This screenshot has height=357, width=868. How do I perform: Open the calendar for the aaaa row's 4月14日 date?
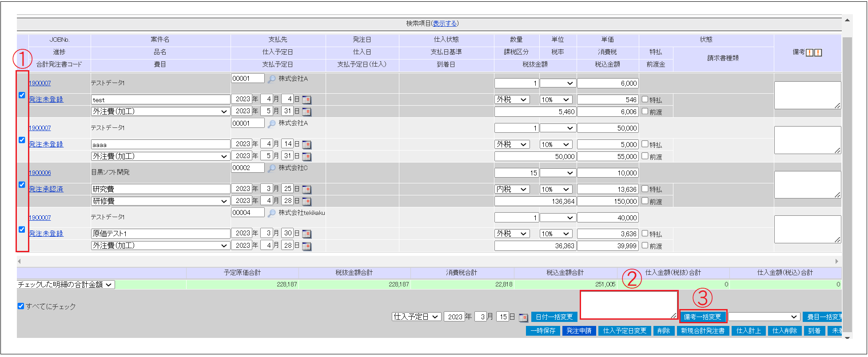pos(307,145)
